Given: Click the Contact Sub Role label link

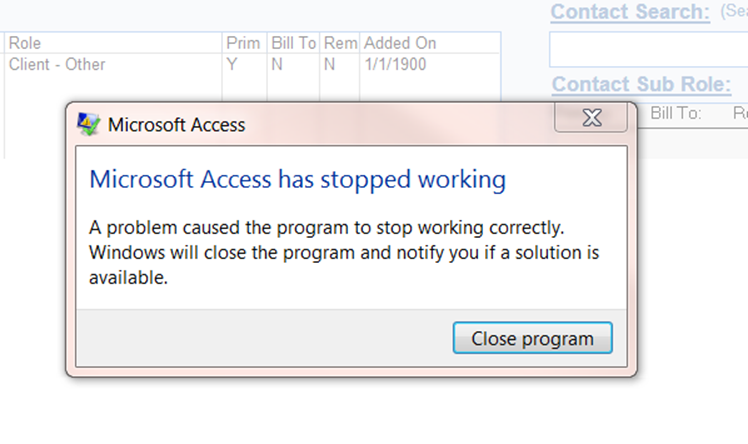Looking at the screenshot, I should pos(641,84).
